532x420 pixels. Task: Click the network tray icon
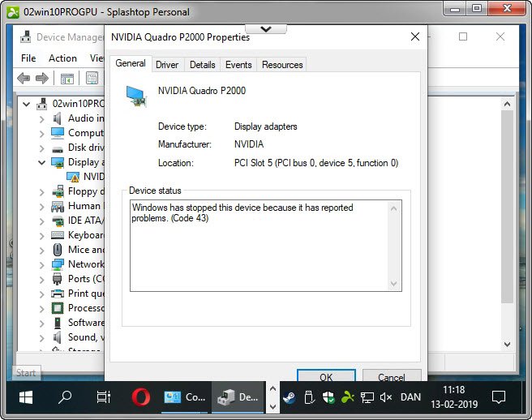367,397
